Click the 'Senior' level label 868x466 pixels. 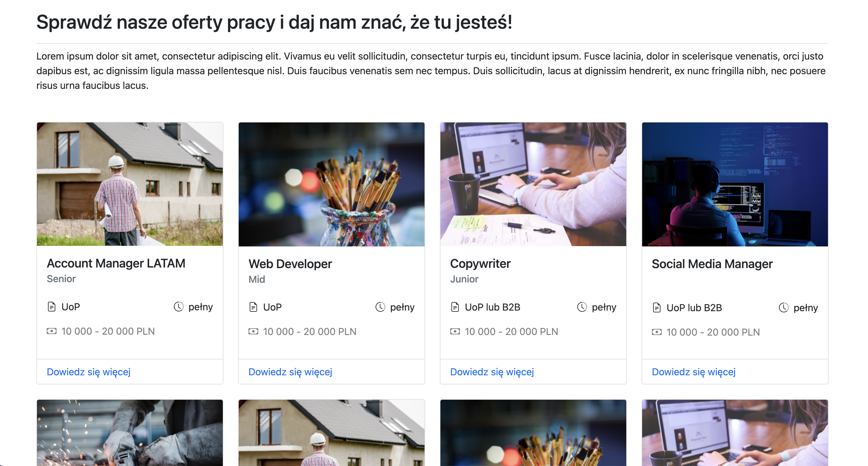coord(61,279)
